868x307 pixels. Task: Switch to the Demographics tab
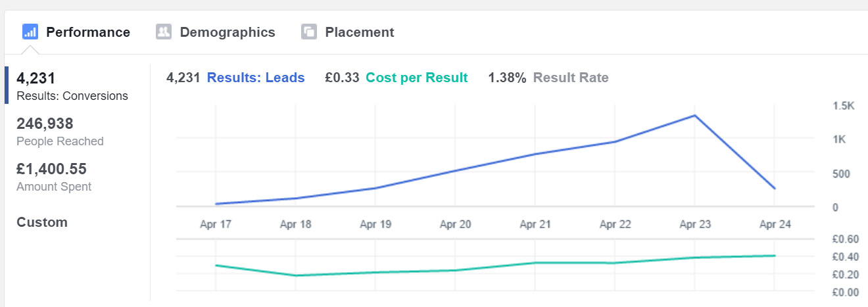click(216, 32)
